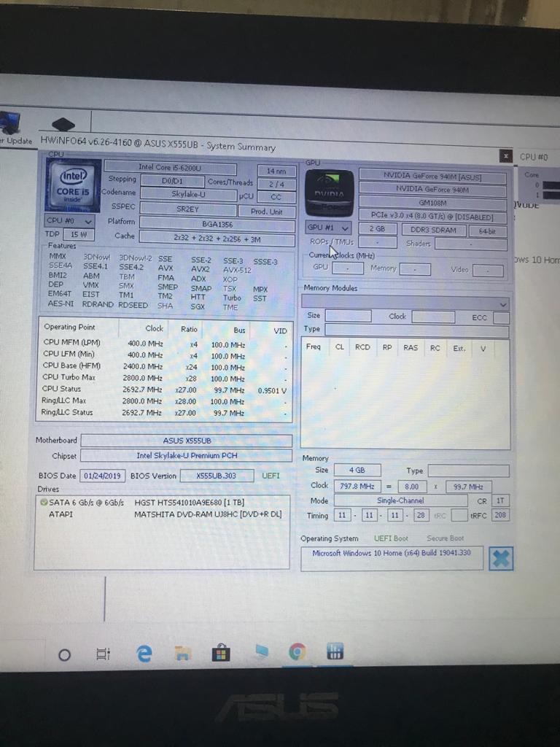
Task: Click the BIOS Date field 01/24/2019
Action: [x=103, y=476]
